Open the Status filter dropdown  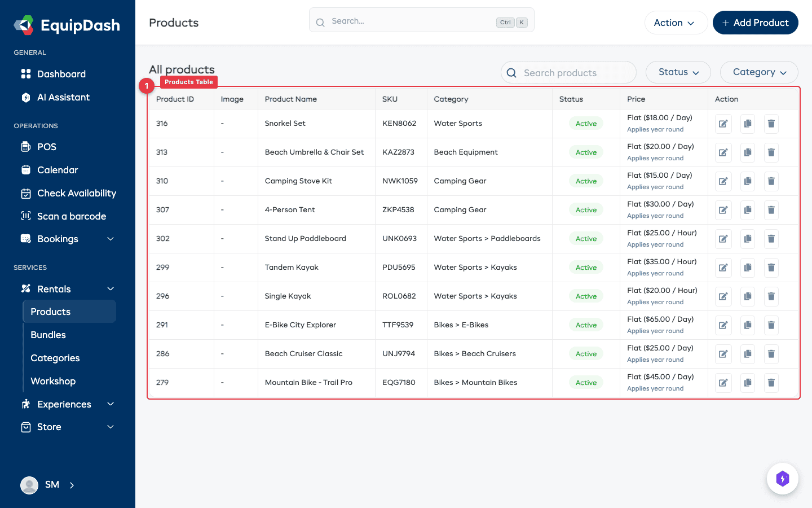tap(678, 72)
